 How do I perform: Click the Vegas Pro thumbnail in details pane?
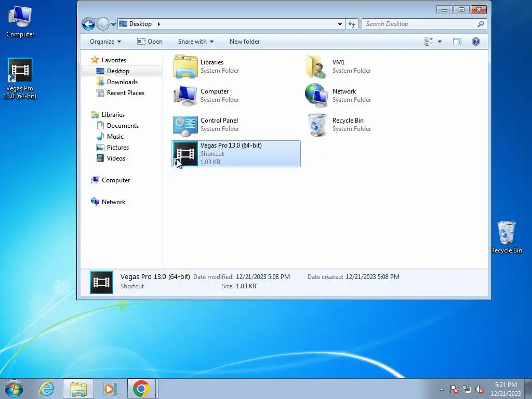pyautogui.click(x=101, y=282)
